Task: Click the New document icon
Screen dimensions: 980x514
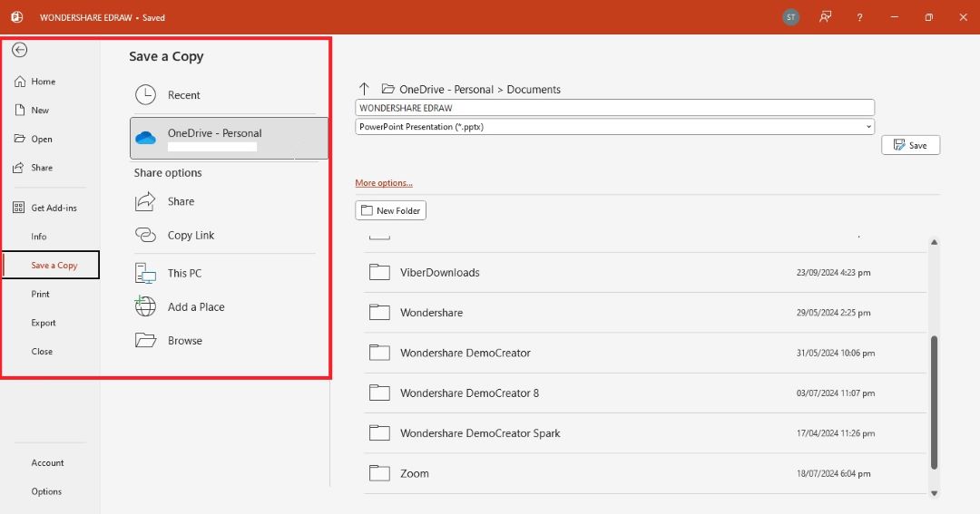Action: point(19,110)
